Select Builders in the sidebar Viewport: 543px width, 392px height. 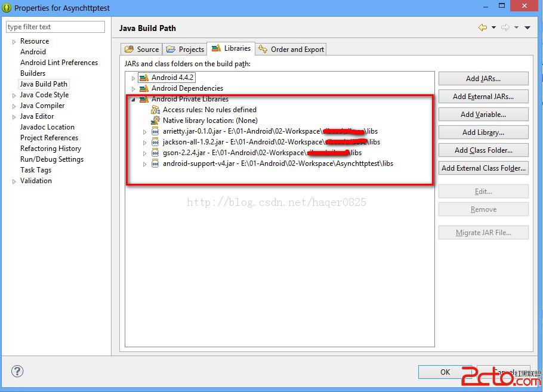33,73
